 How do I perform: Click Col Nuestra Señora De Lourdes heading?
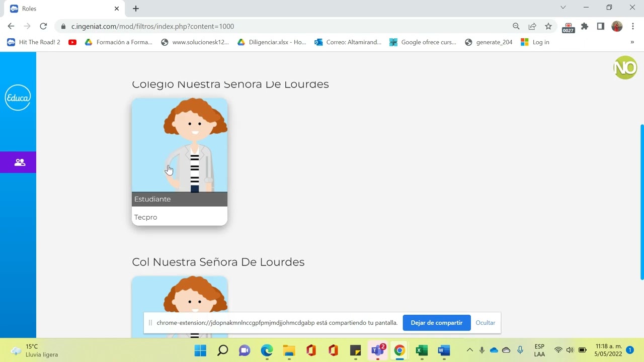[218, 262]
